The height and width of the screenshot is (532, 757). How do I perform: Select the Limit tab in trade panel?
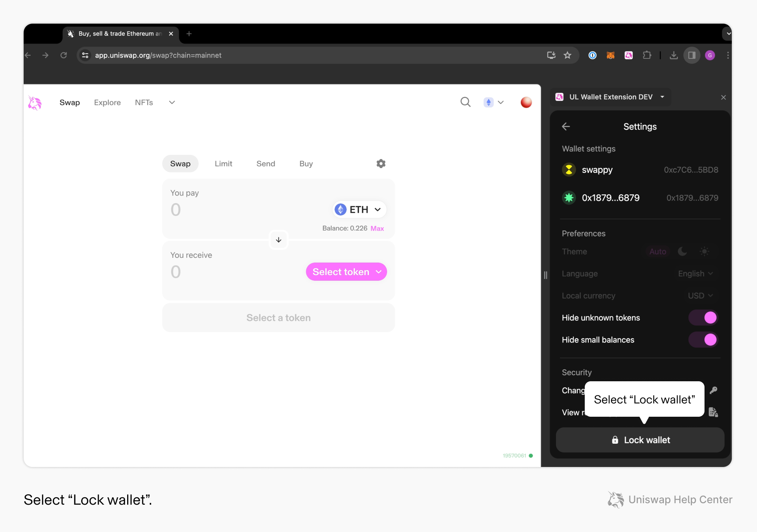click(223, 164)
